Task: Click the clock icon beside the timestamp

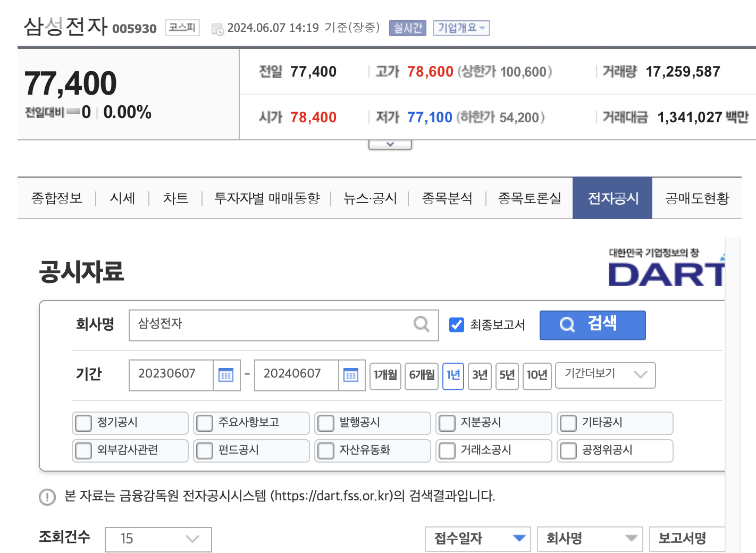Action: 217,29
